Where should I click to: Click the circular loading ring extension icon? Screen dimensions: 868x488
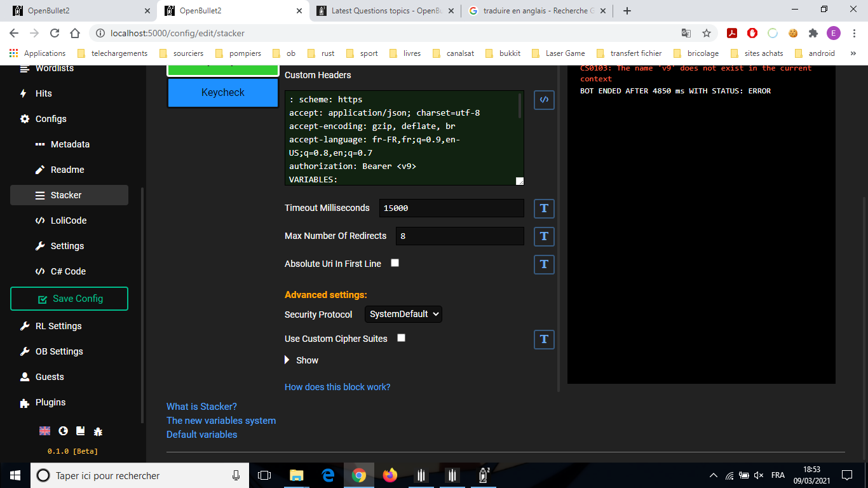[x=773, y=33]
